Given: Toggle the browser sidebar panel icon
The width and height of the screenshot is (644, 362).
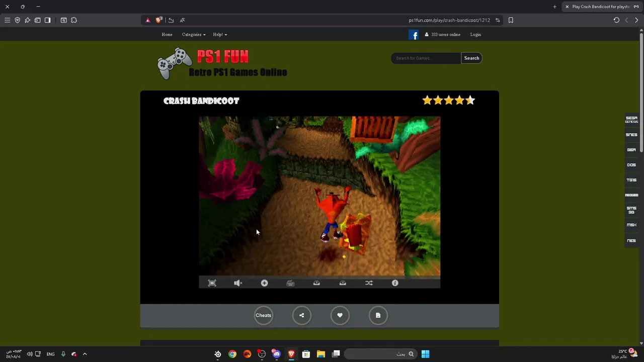Looking at the screenshot, I should click(47, 20).
